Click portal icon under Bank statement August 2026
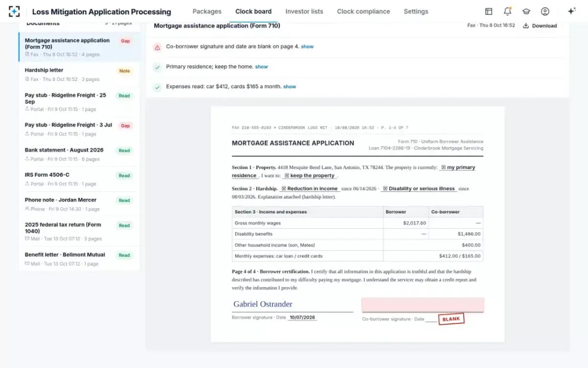The image size is (588, 368). (x=27, y=159)
